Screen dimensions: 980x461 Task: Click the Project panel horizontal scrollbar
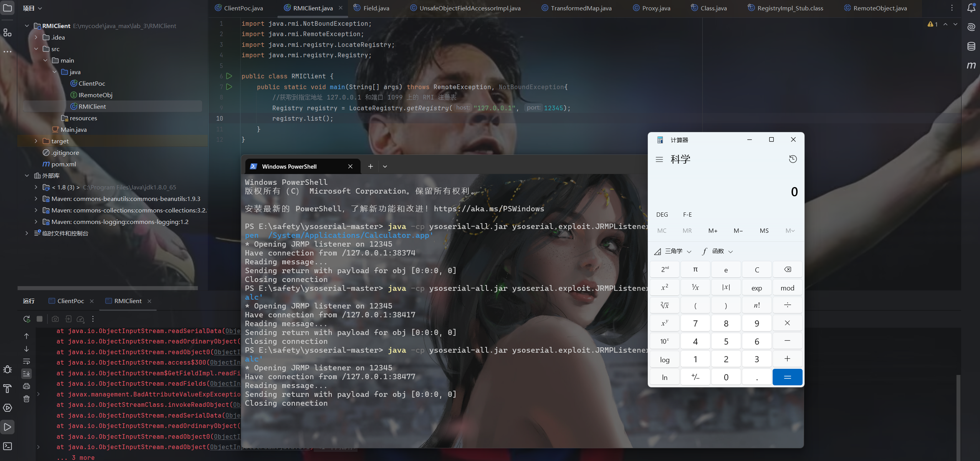(108, 288)
